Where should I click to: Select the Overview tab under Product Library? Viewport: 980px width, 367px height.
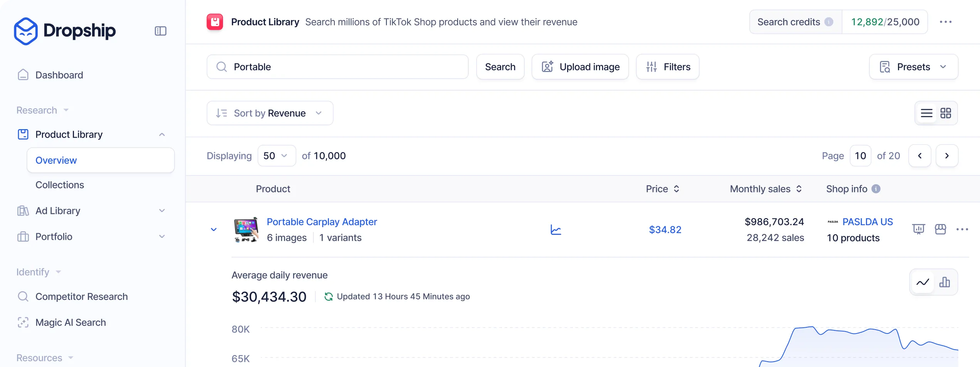point(56,160)
